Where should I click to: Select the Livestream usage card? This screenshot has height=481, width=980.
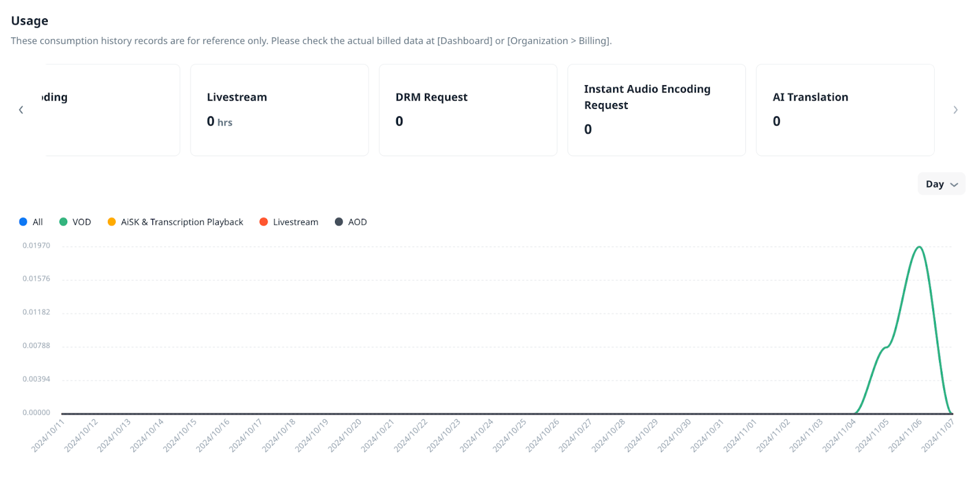[279, 110]
